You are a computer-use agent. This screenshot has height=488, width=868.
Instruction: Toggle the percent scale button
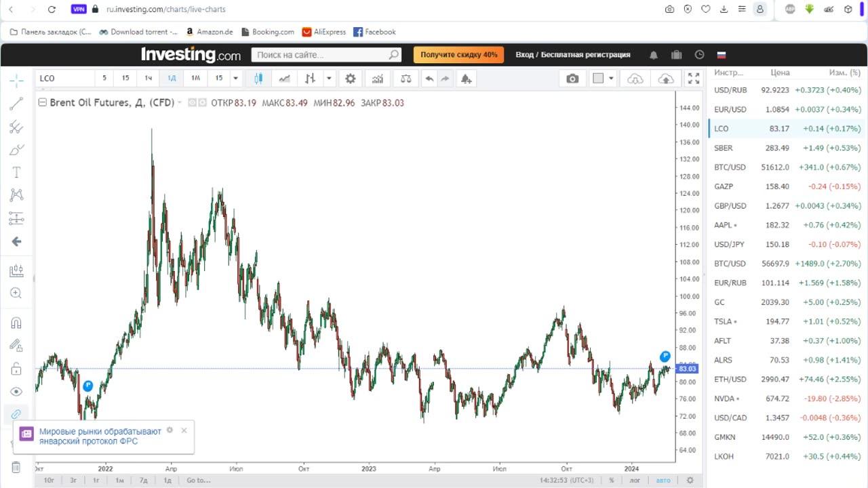coord(612,481)
